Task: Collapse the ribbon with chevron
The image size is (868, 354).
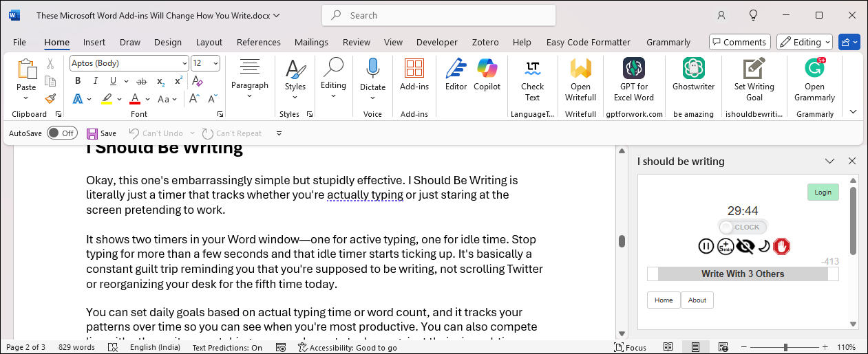Action: click(x=854, y=112)
